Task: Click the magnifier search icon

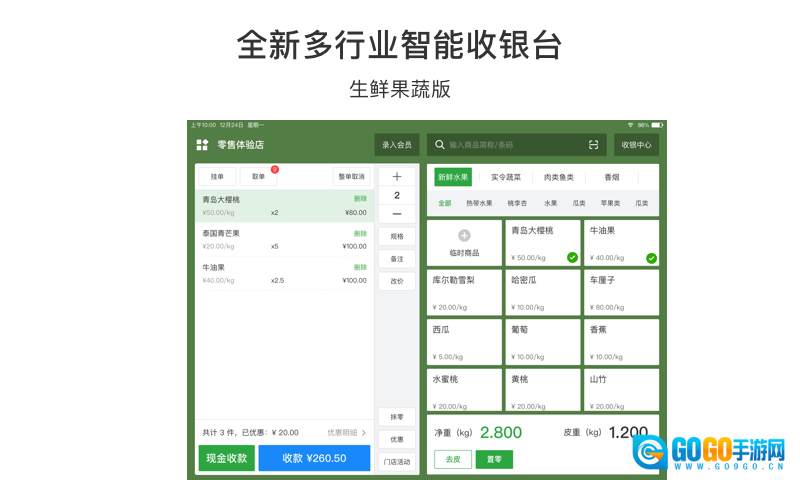Action: tap(439, 145)
